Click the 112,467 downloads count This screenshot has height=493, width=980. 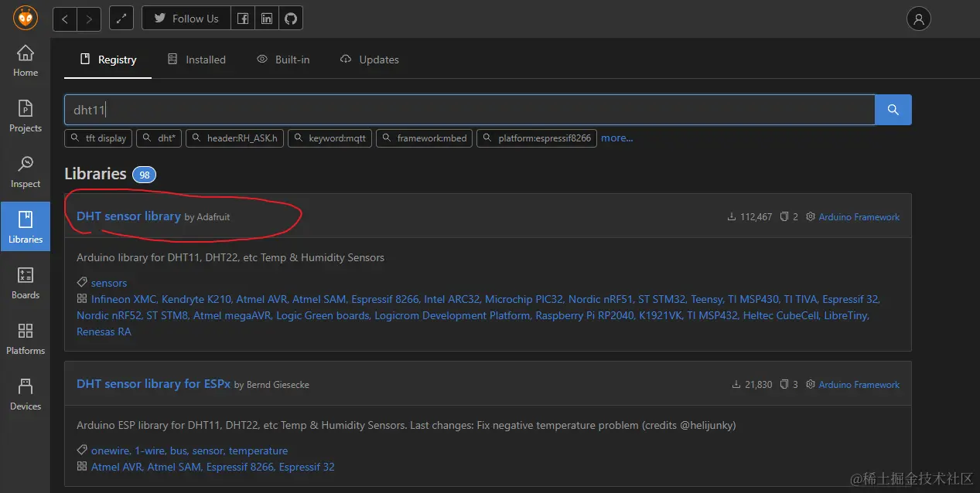[x=750, y=217]
